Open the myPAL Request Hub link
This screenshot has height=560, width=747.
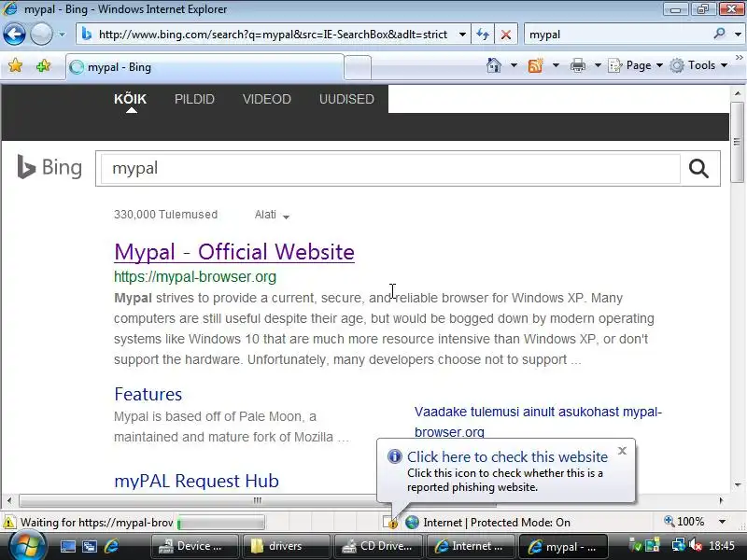pyautogui.click(x=196, y=481)
